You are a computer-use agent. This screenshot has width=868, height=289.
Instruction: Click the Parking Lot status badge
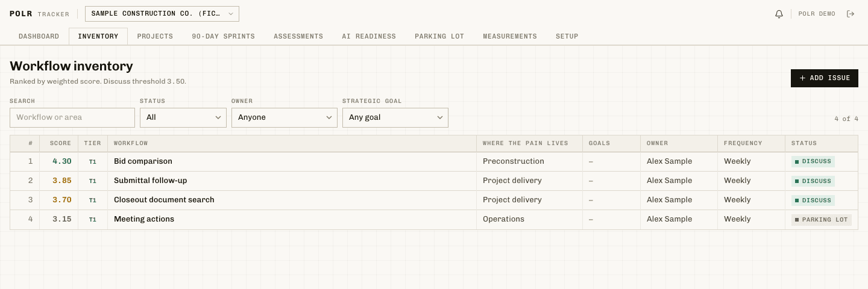(x=822, y=220)
